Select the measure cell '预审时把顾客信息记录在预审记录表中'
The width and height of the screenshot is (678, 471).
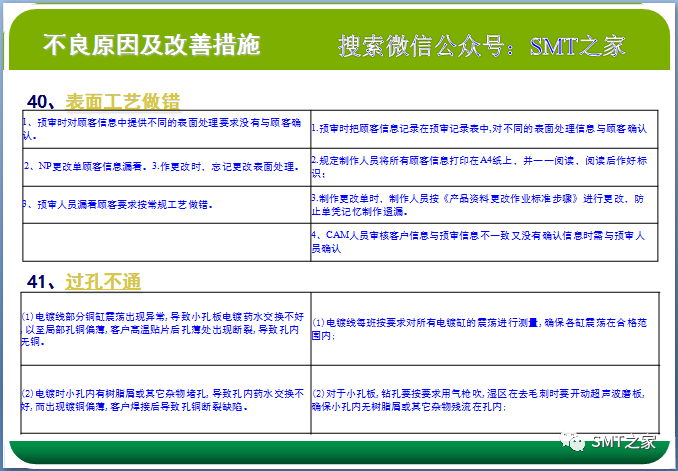tap(483, 128)
